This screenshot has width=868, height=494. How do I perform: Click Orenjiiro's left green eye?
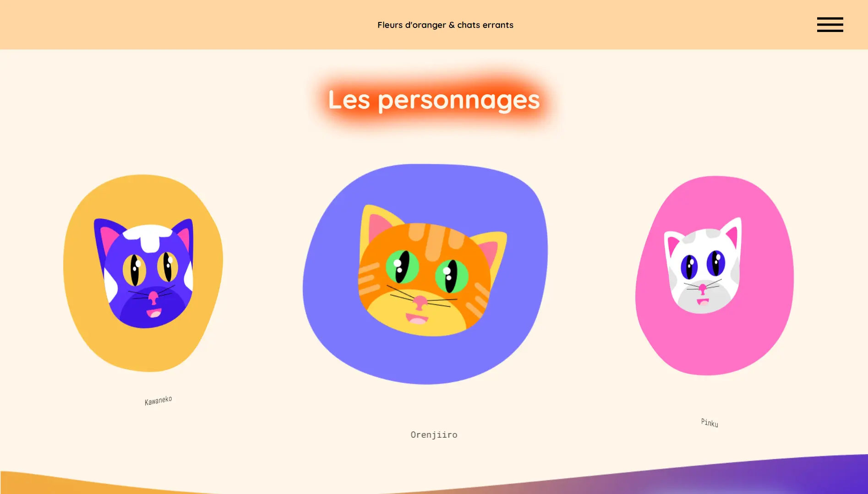coord(402,267)
